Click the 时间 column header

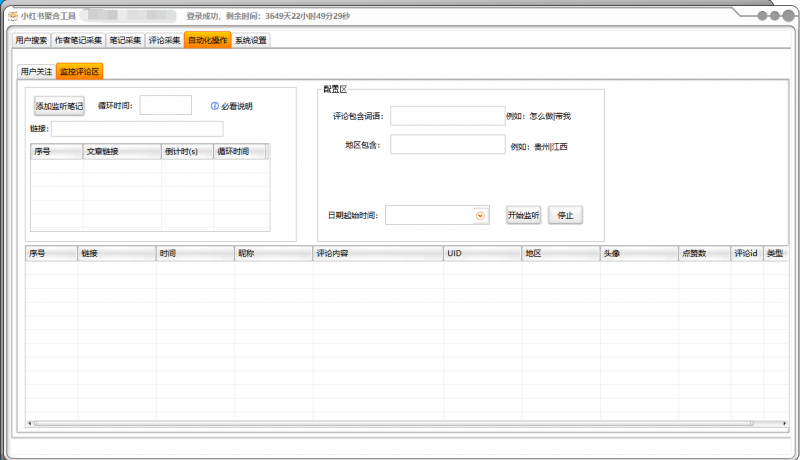click(x=195, y=253)
